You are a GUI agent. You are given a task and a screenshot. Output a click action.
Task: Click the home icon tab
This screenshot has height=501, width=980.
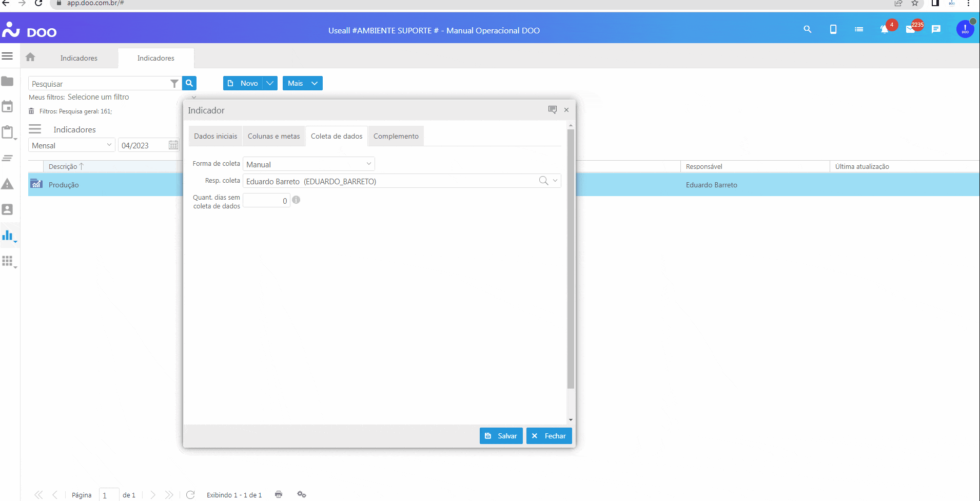click(30, 57)
